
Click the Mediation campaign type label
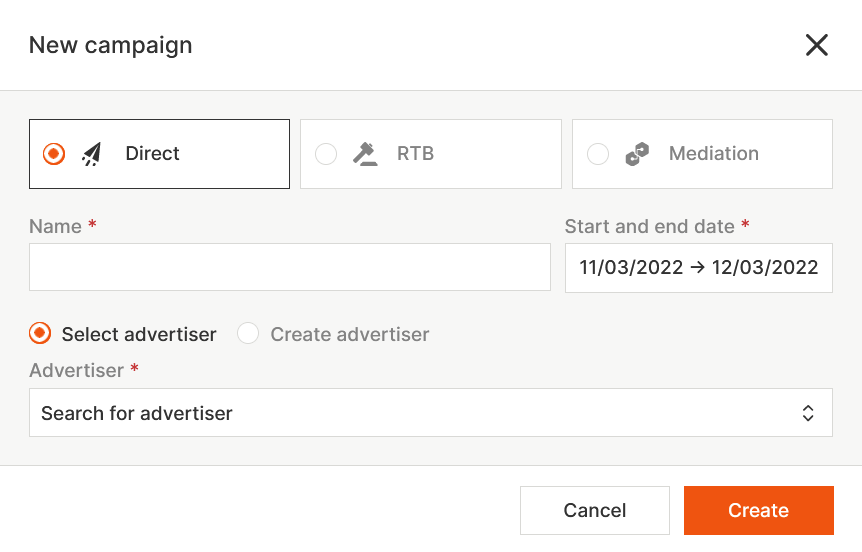(714, 154)
